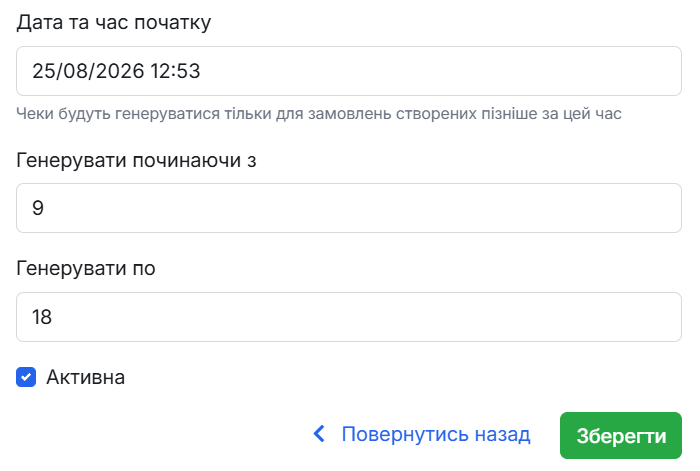Save the form with Зберегти button
The height and width of the screenshot is (471, 700).
(x=621, y=435)
